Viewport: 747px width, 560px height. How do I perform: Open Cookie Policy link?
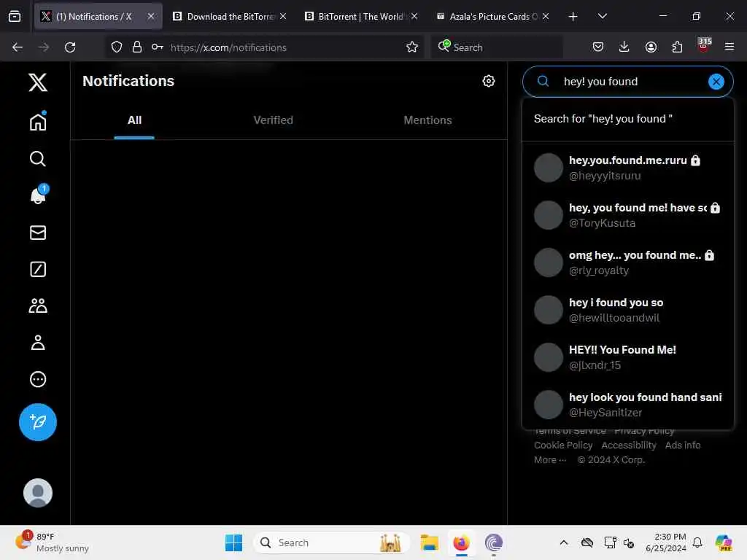[563, 446]
